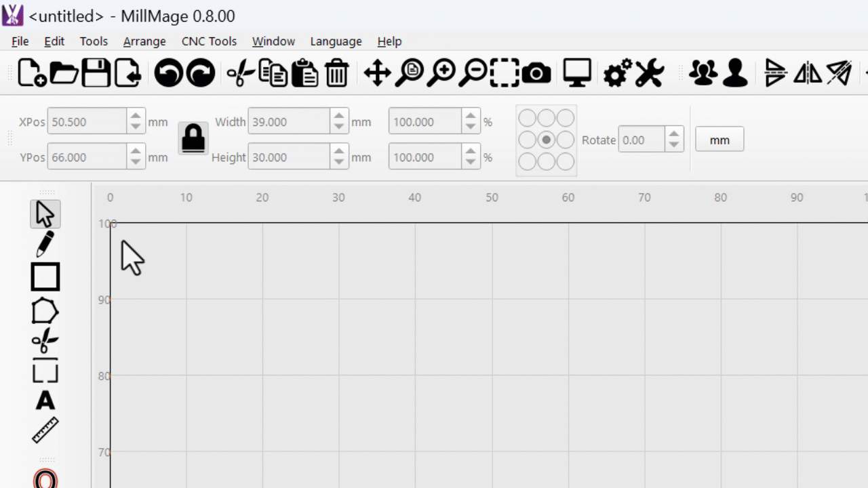Pick the Measure ruler tool
This screenshot has height=488, width=868.
(45, 430)
